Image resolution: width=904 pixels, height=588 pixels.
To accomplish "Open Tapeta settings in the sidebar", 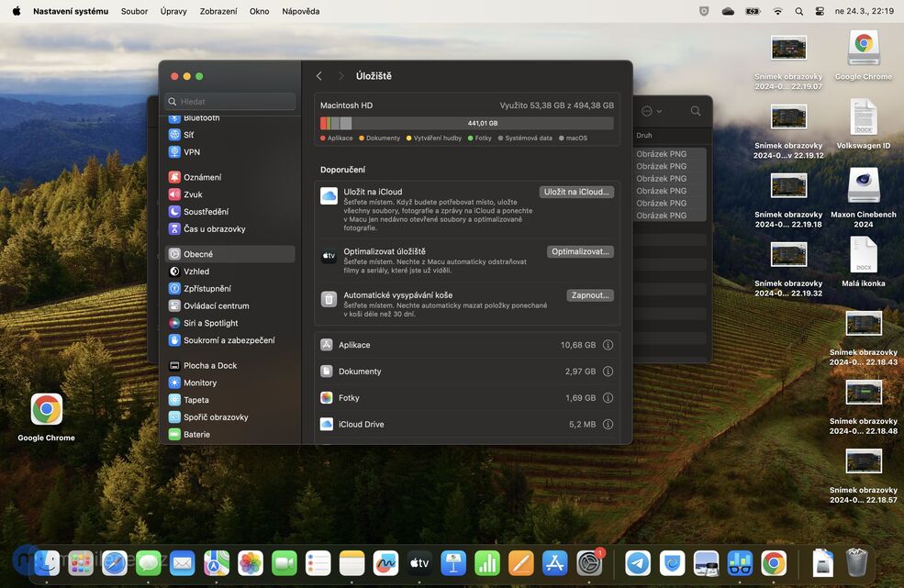I will (x=195, y=399).
